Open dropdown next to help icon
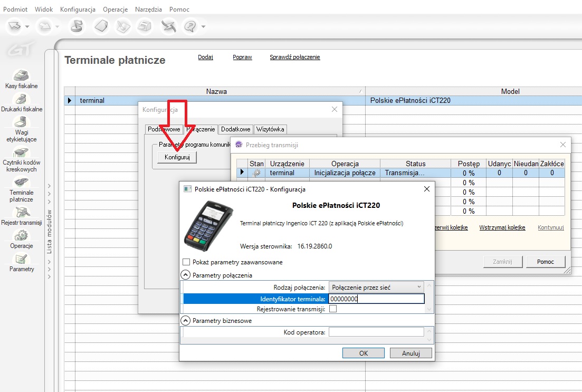Image resolution: width=582 pixels, height=392 pixels. coord(203,27)
